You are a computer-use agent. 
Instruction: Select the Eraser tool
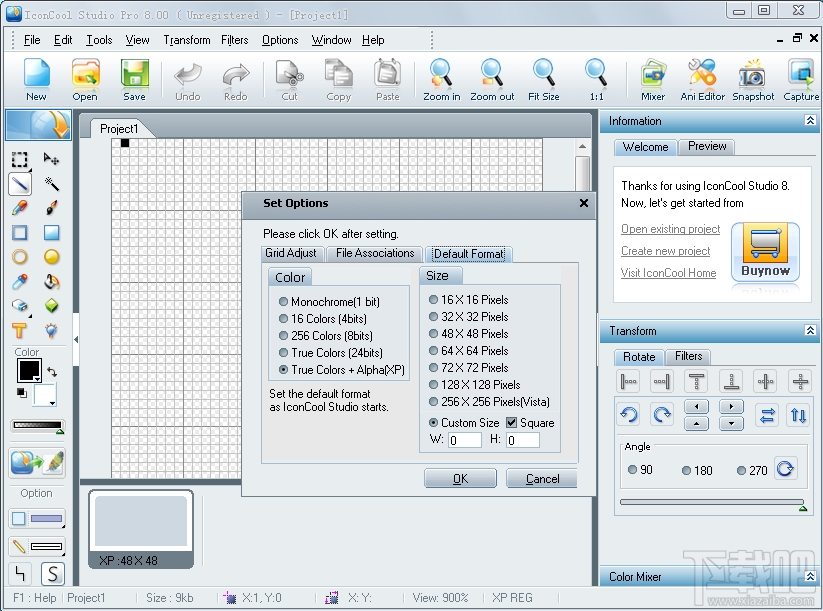coord(19,303)
